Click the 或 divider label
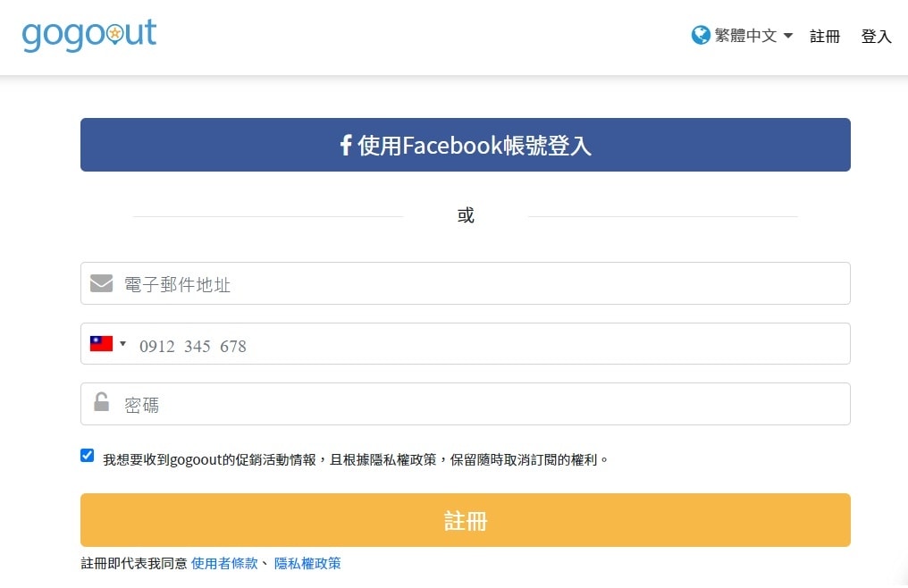Image resolution: width=908 pixels, height=588 pixels. (466, 215)
